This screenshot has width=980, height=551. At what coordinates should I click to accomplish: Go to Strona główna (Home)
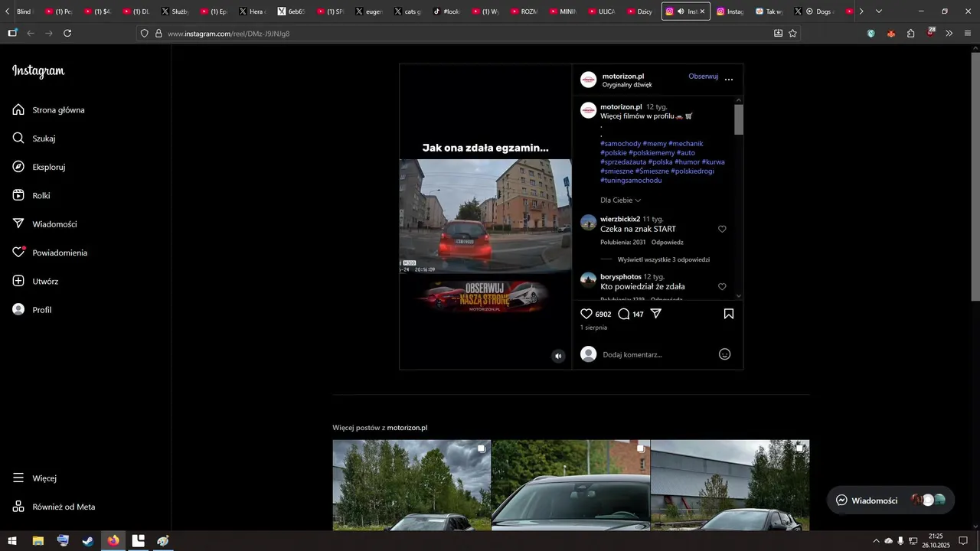click(x=49, y=110)
